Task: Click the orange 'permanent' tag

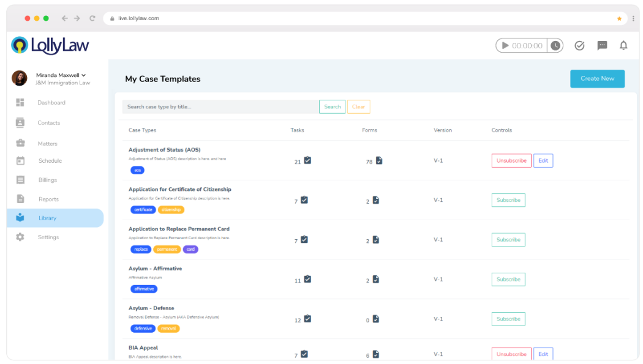Action: point(167,250)
